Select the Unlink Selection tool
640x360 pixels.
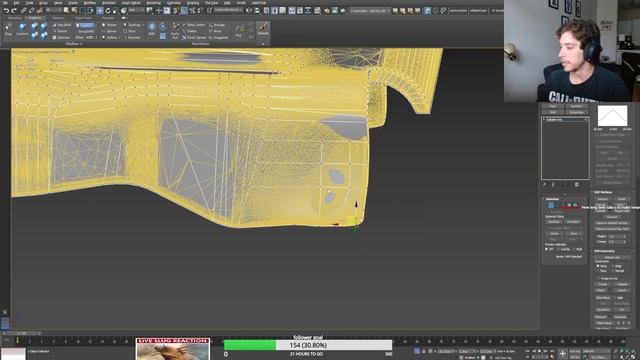[31, 11]
